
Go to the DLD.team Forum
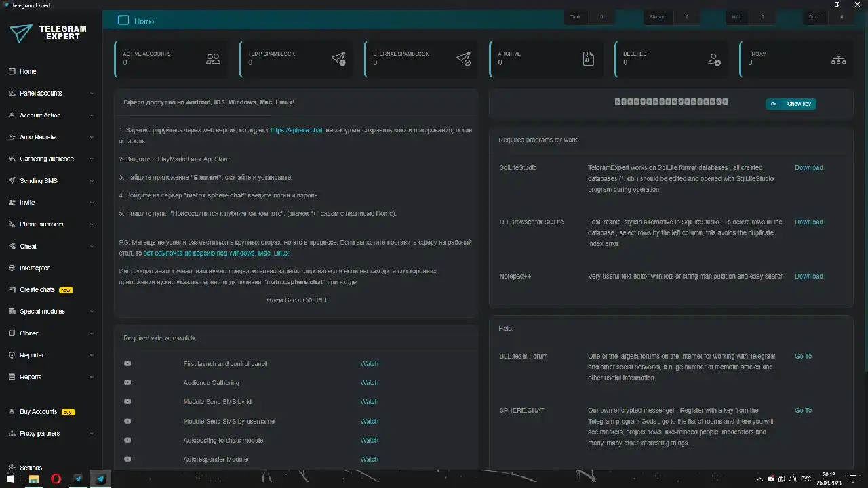coord(803,356)
